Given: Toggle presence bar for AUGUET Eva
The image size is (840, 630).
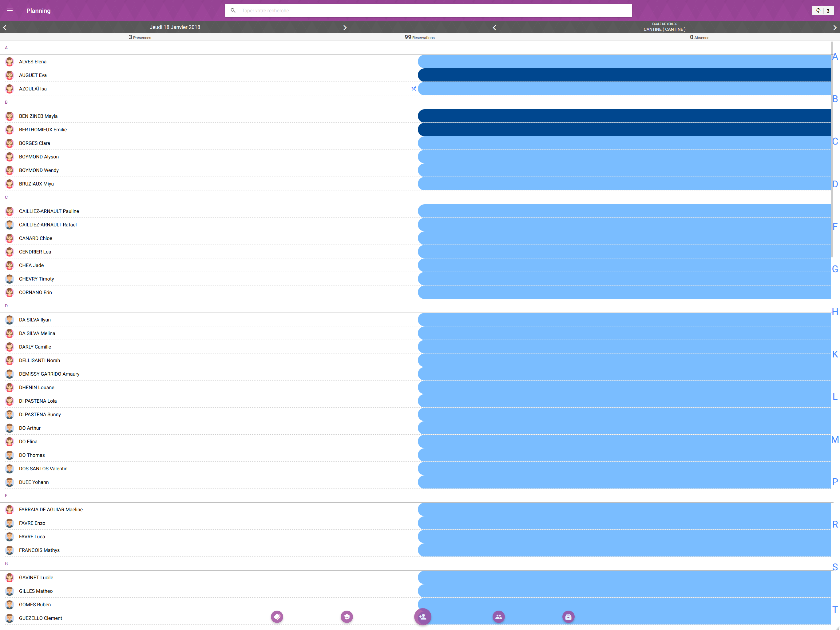Looking at the screenshot, I should pyautogui.click(x=624, y=75).
